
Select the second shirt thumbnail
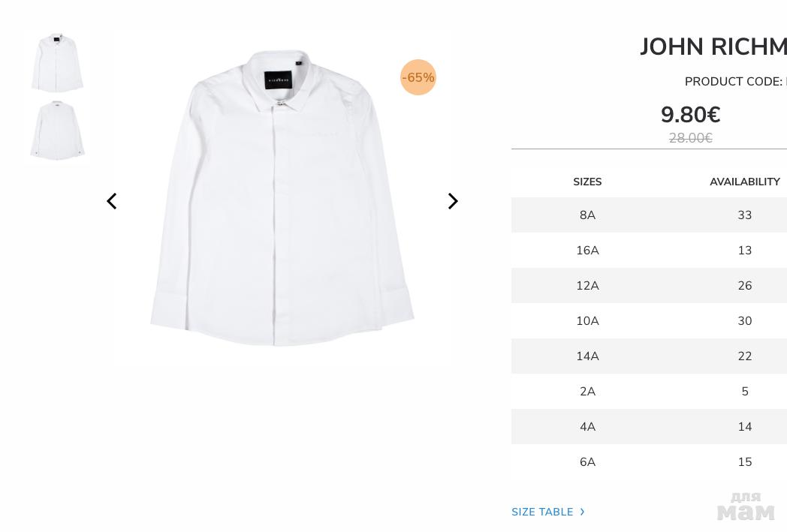57,131
